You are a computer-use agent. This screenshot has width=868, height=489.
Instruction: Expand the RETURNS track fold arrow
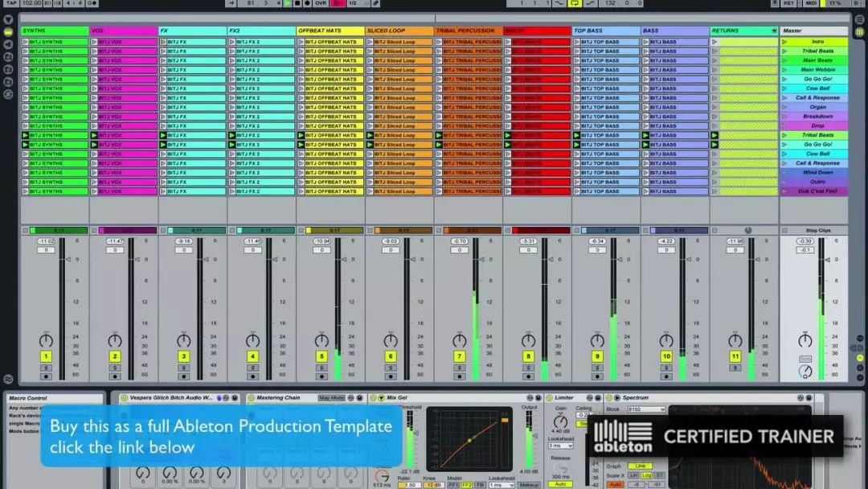774,31
